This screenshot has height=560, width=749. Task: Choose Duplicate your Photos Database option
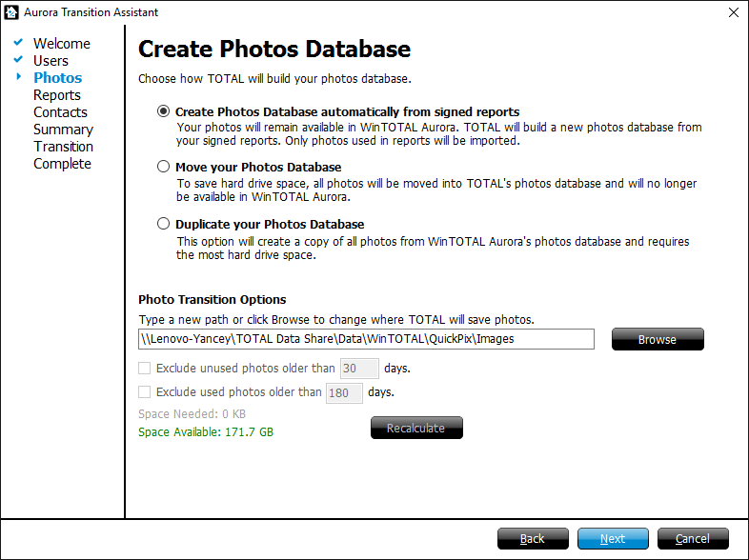pos(163,224)
